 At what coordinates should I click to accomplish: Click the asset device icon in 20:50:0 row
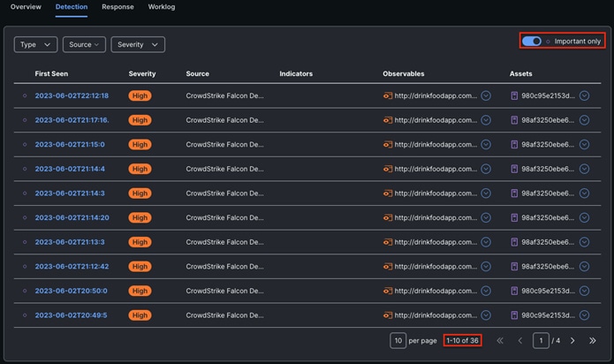pyautogui.click(x=514, y=291)
